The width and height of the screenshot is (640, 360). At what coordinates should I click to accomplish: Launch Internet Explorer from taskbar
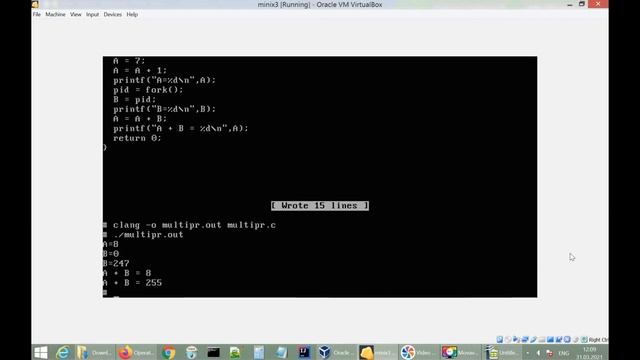[x=63, y=352]
